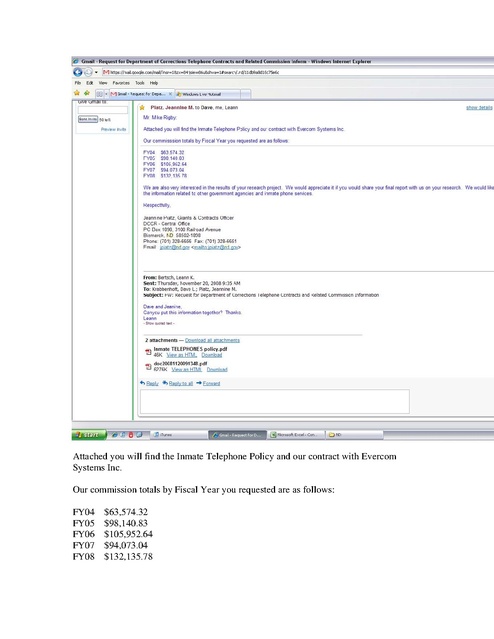Viewport: 494px width, 639px height.
Task: Click the jplatz@nd.gov email link
Action: click(174, 247)
